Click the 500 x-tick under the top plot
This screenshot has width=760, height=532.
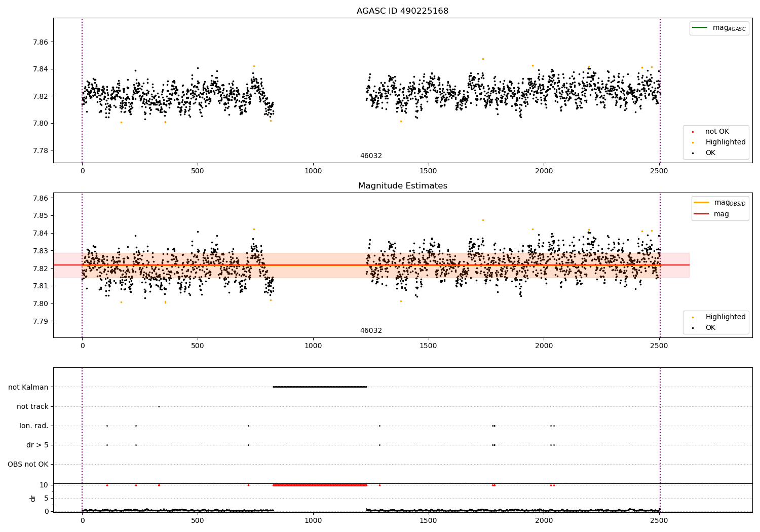[198, 171]
